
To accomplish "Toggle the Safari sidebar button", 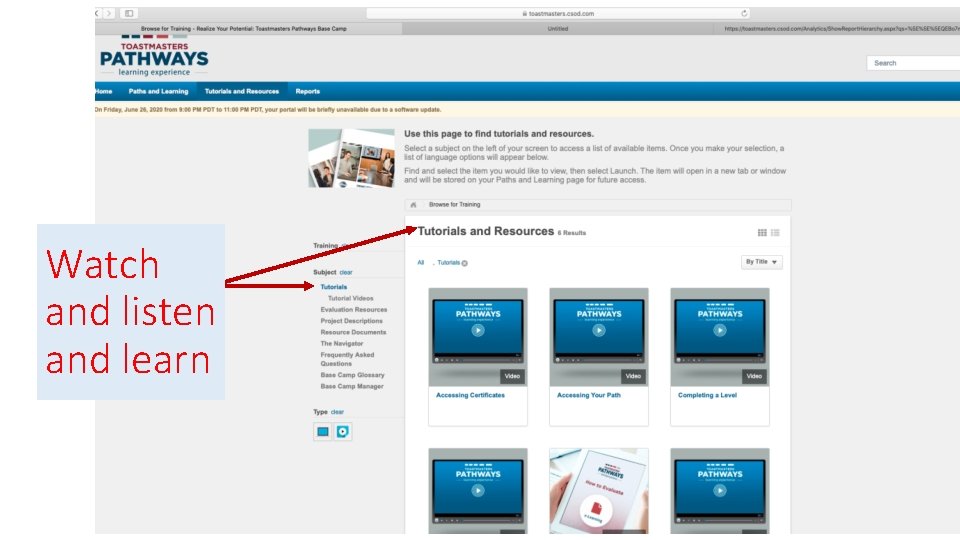I will click(129, 13).
